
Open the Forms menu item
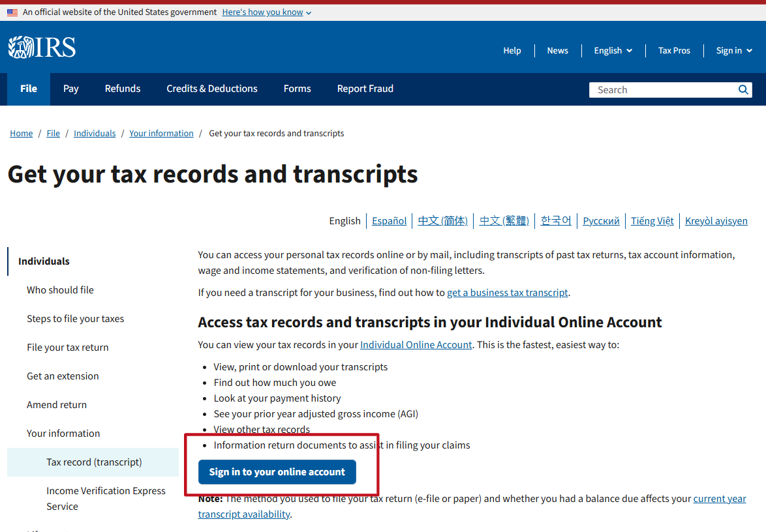(297, 89)
